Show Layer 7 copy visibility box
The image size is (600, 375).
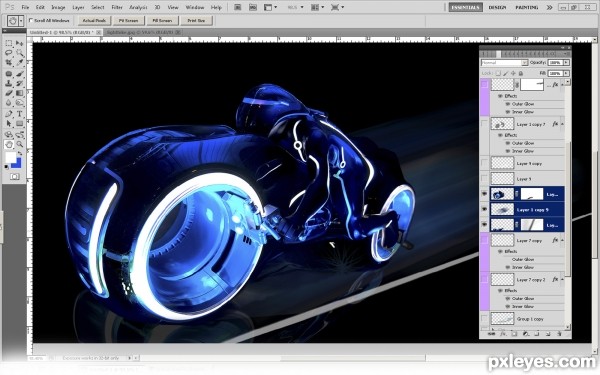tap(484, 240)
